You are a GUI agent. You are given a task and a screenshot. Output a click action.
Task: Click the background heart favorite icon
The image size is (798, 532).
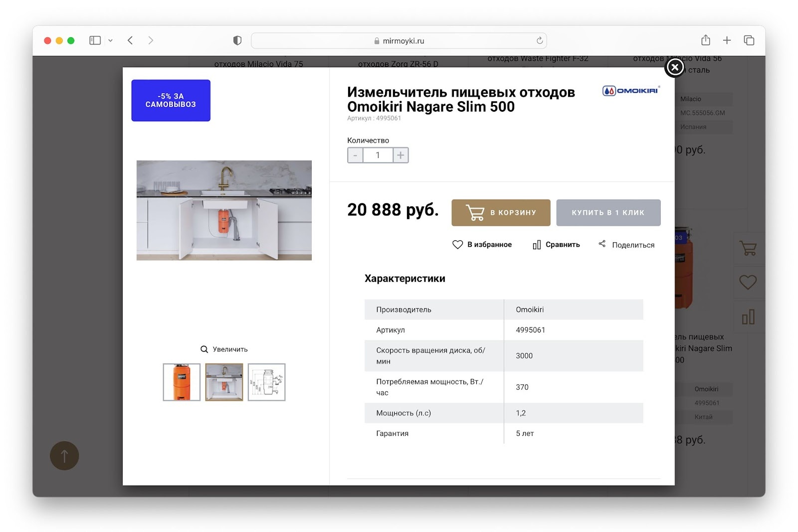748,282
